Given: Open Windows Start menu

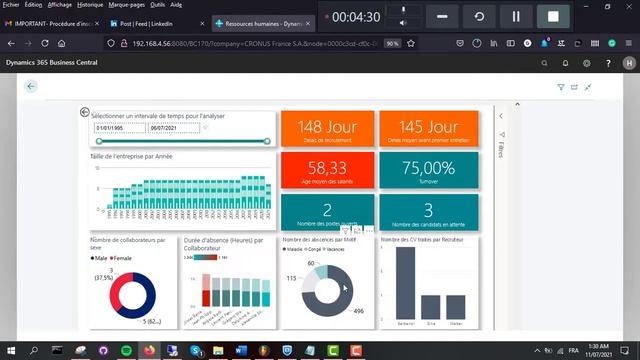Looking at the screenshot, I should [x=11, y=351].
